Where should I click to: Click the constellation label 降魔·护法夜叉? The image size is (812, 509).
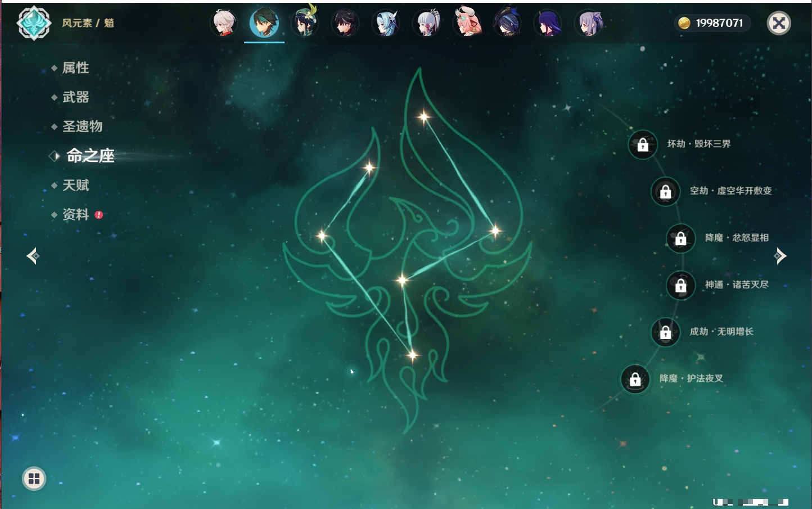[691, 379]
